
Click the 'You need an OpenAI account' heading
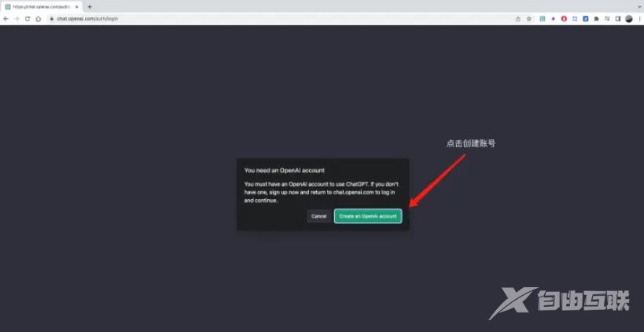[x=284, y=170]
